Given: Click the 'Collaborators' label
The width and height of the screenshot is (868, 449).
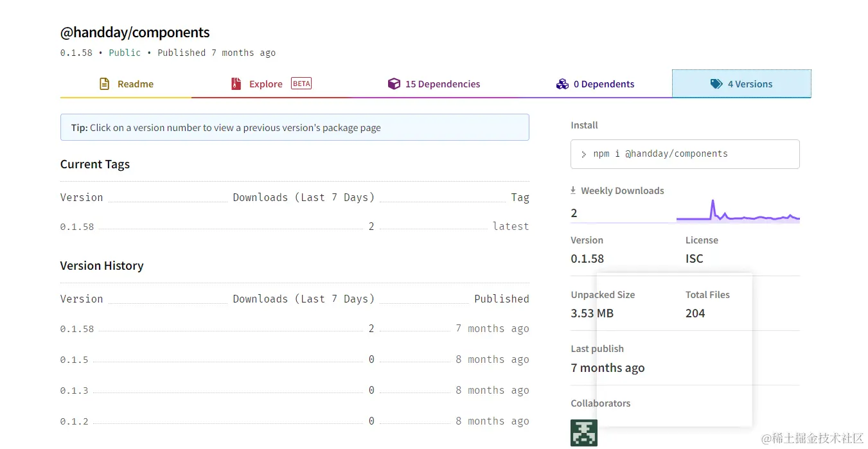Looking at the screenshot, I should (x=601, y=403).
